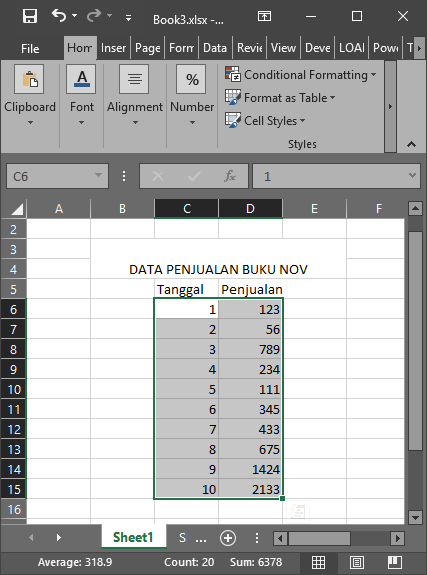
Task: Click the Sum: 6378 status entry
Action: pos(256,562)
